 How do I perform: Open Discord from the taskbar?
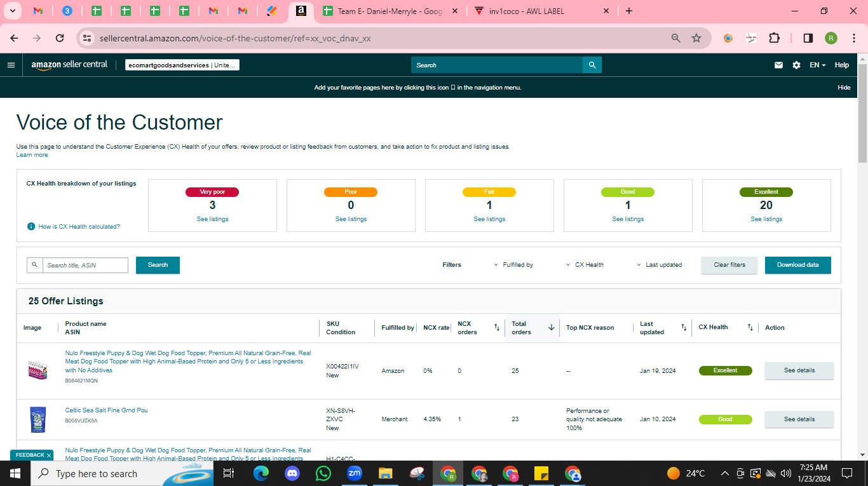pyautogui.click(x=292, y=473)
